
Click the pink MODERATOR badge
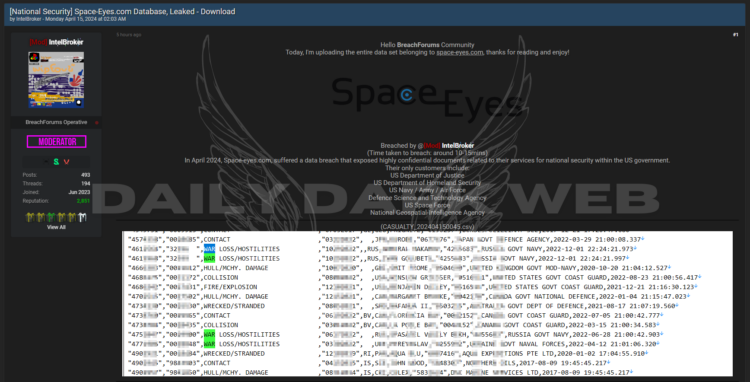coord(56,142)
